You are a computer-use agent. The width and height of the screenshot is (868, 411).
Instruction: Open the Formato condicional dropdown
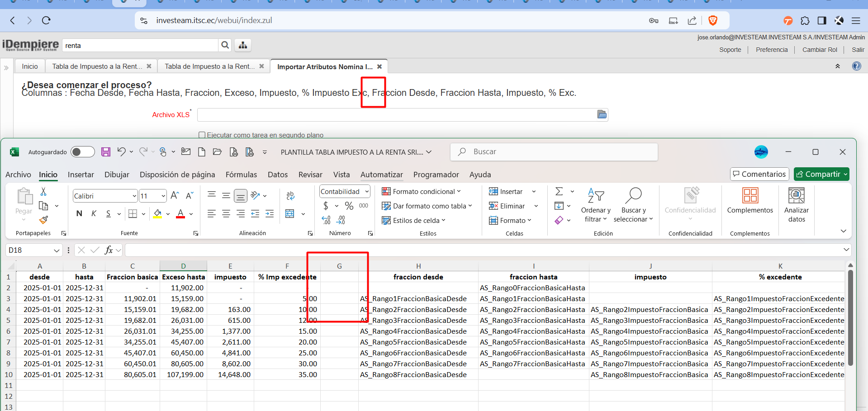click(421, 192)
